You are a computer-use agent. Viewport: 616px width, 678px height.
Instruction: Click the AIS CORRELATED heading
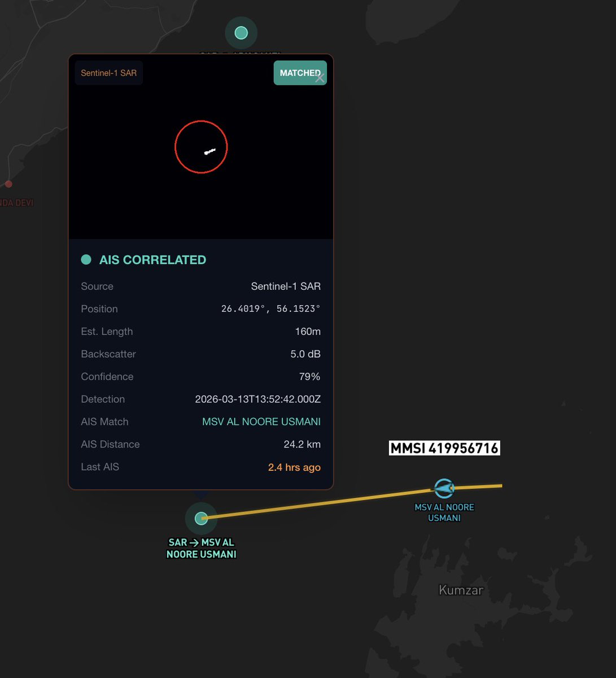152,260
